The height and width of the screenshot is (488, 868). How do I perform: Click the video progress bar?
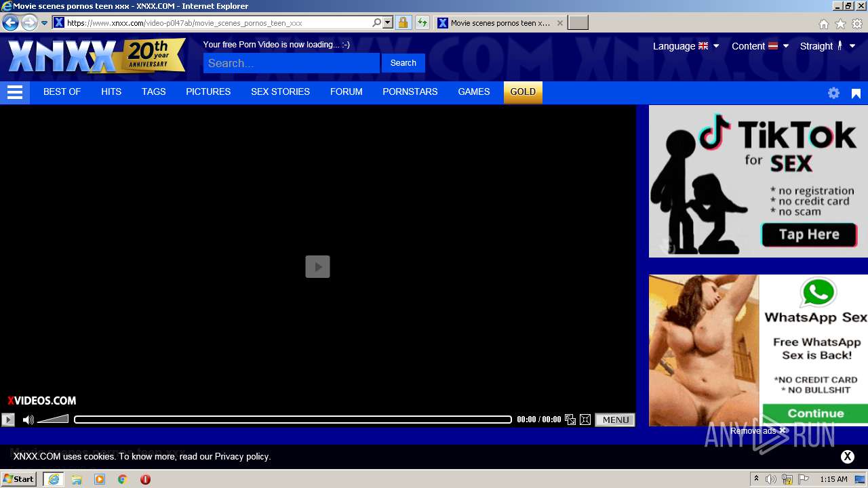(x=293, y=420)
